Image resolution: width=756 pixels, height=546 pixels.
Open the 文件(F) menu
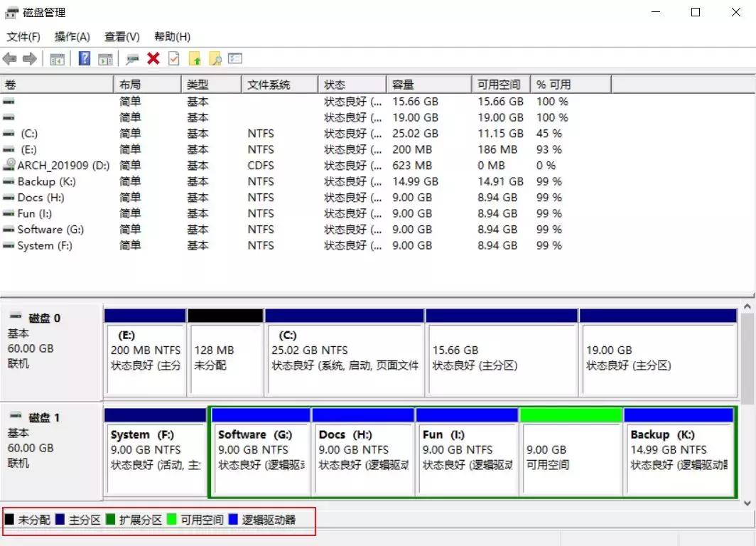[23, 36]
